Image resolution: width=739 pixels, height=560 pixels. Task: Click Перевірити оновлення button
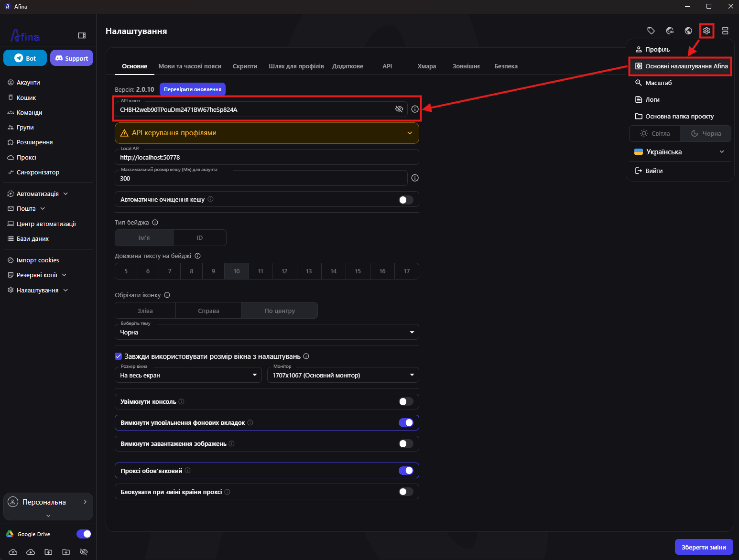coord(192,89)
